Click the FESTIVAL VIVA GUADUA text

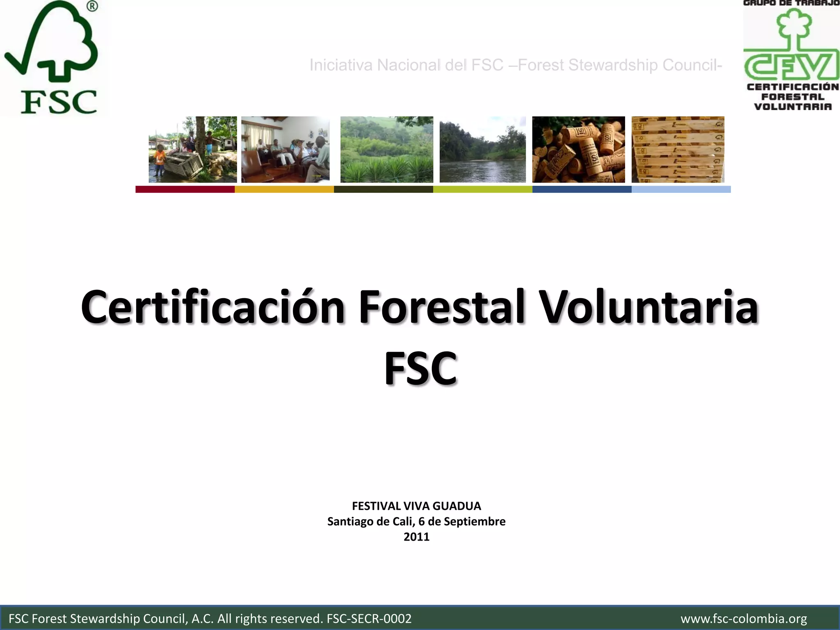point(416,506)
